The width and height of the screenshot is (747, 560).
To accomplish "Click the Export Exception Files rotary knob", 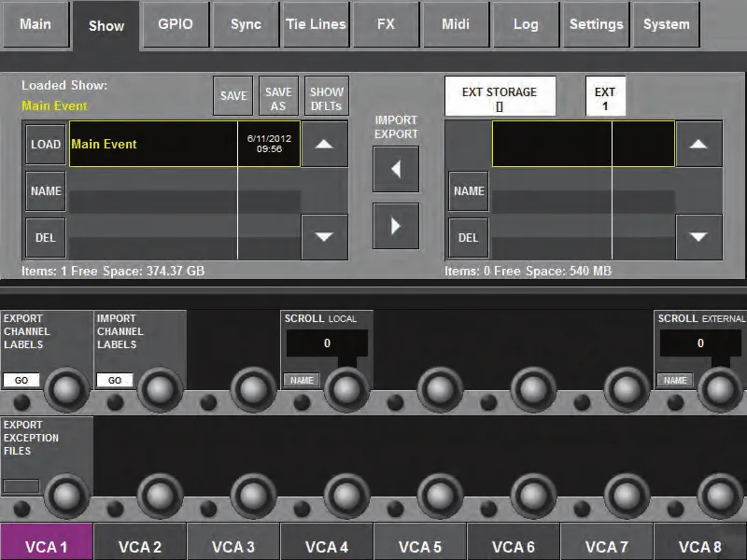I will pyautogui.click(x=66, y=496).
